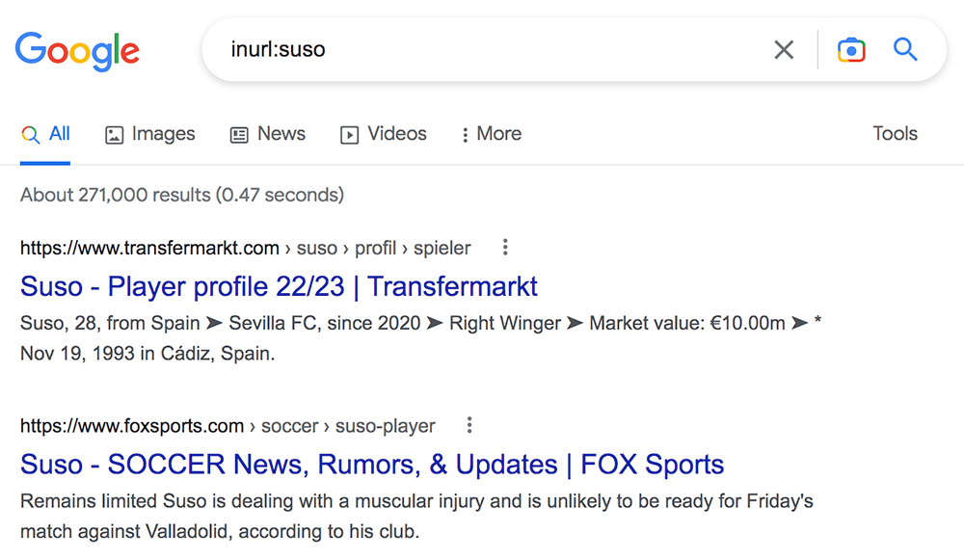This screenshot has height=560, width=964.
Task: Click snippet line 'match against Valladolid, according to his club.'
Action: point(220,531)
